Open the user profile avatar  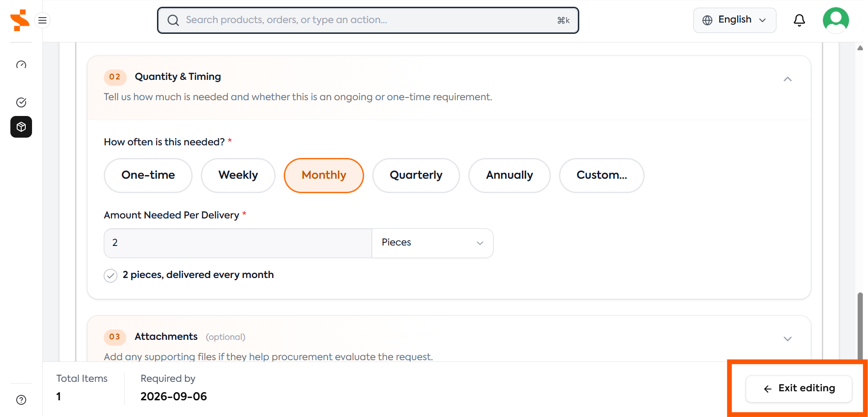(x=836, y=20)
